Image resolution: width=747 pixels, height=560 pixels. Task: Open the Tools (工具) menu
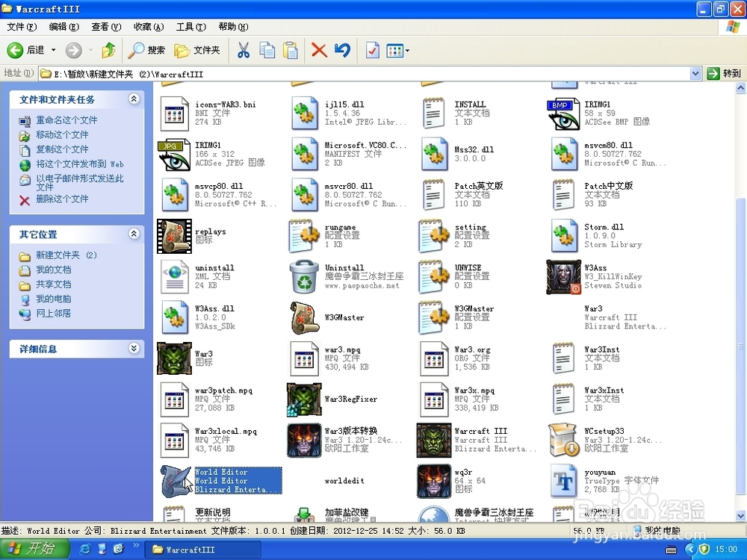191,27
